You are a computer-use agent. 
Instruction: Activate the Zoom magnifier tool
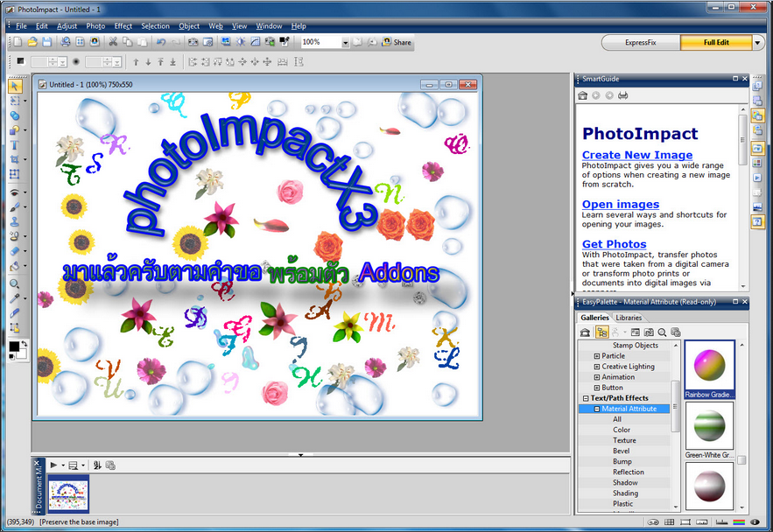coord(13,283)
